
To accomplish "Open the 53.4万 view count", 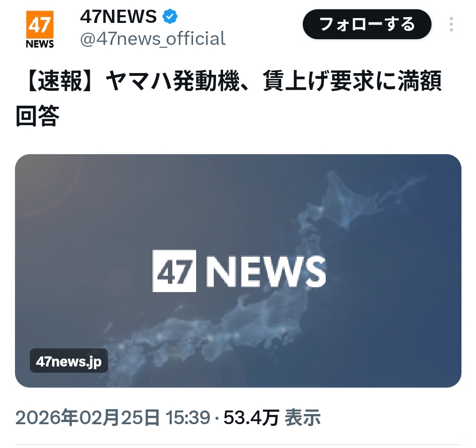I will pos(251,418).
